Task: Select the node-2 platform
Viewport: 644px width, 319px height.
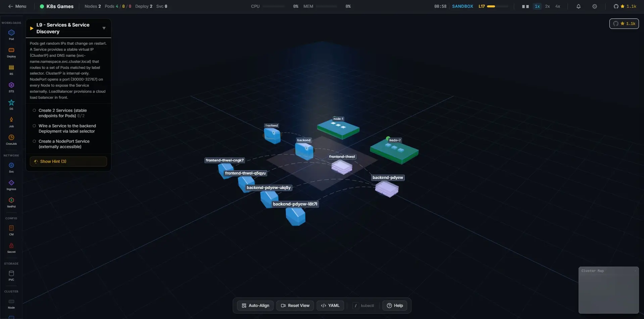Action: [x=394, y=151]
